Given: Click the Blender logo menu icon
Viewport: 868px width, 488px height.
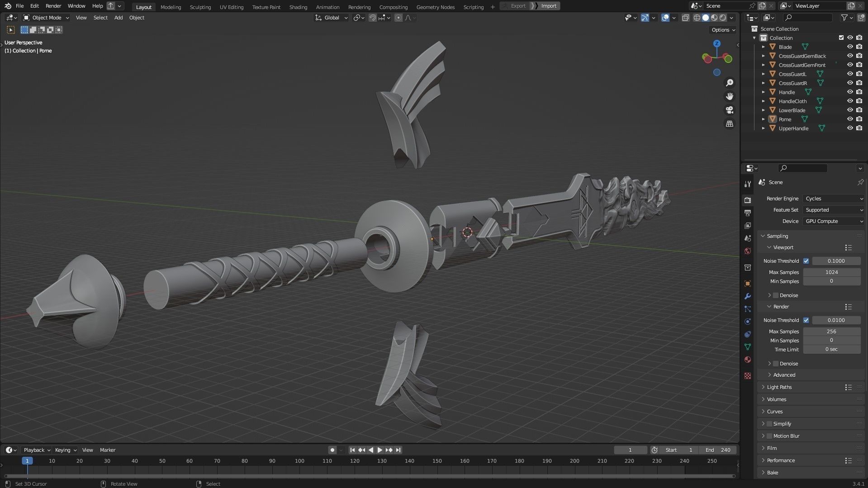Looking at the screenshot, I should tap(8, 6).
